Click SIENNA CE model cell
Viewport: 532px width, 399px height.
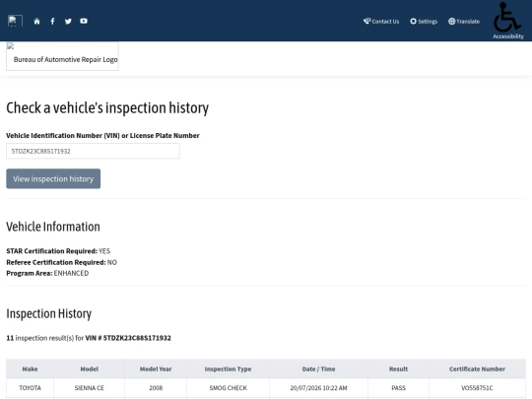point(90,388)
